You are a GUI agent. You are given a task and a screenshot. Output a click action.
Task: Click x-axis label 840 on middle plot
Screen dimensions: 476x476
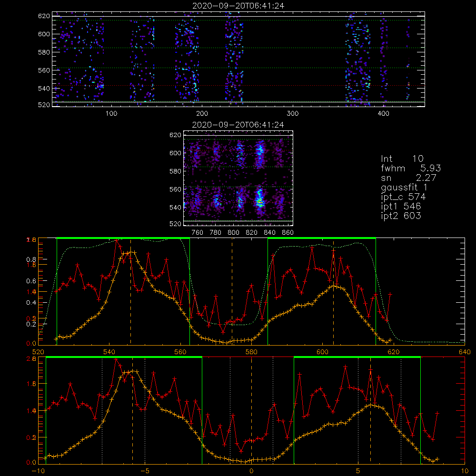click(270, 233)
